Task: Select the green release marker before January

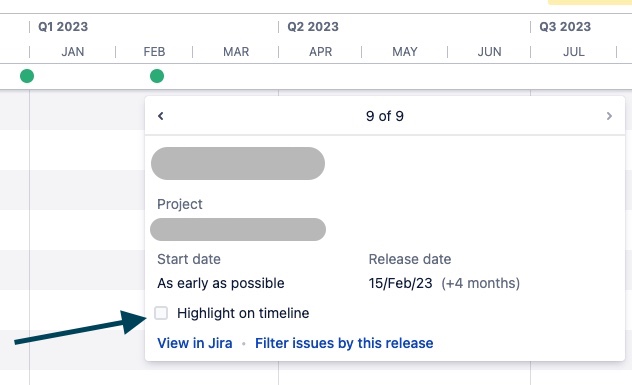Action: point(27,76)
